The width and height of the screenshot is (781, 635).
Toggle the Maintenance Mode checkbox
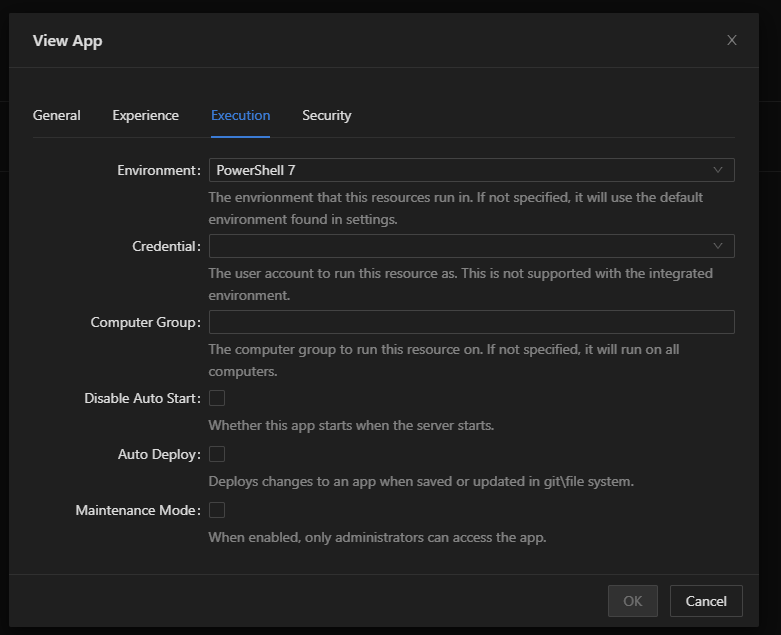tap(217, 510)
